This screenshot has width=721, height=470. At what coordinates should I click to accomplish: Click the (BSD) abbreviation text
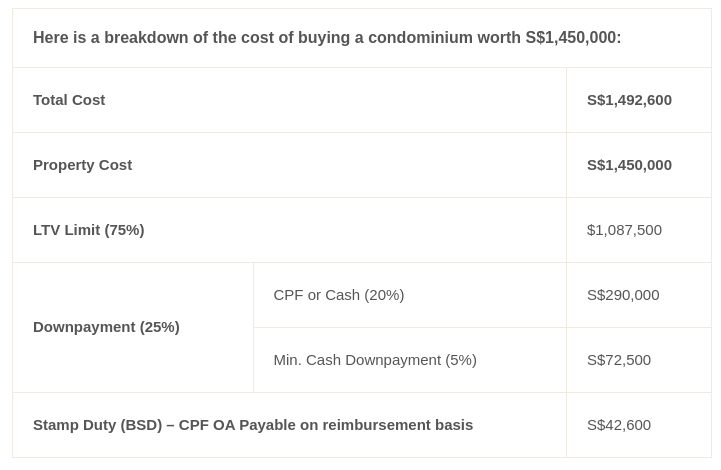(x=141, y=425)
